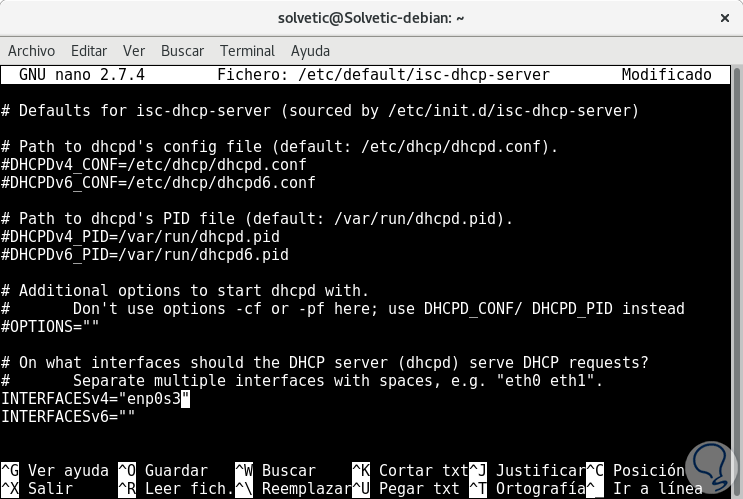Place cursor on the INTERFACESv6 line
Image resolution: width=743 pixels, height=499 pixels.
tap(68, 417)
